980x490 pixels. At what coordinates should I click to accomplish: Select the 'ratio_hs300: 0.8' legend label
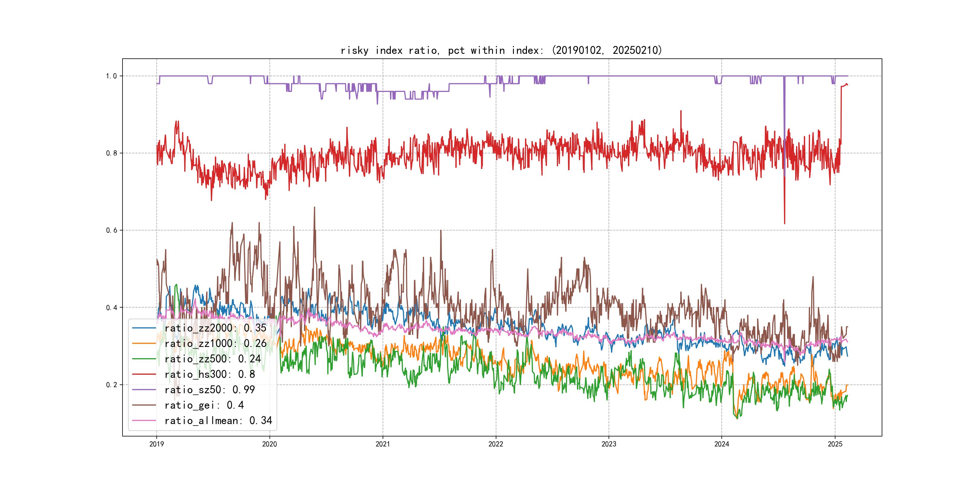pos(210,374)
